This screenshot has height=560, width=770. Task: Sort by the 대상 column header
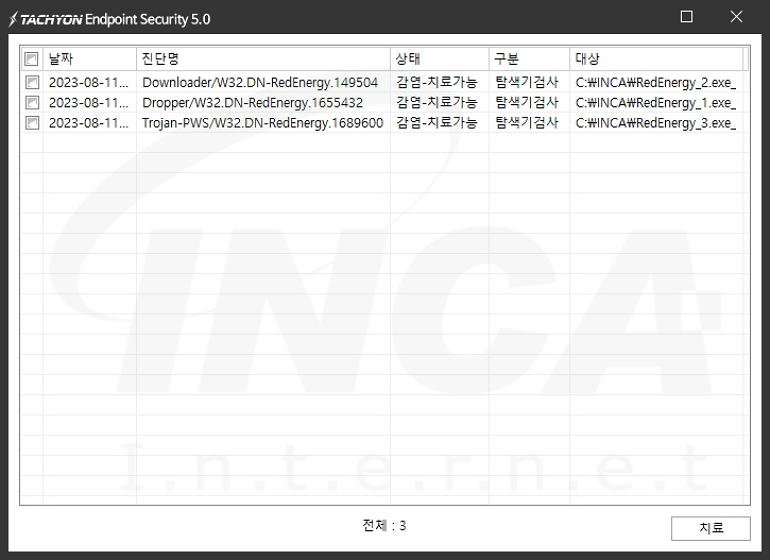(656, 59)
